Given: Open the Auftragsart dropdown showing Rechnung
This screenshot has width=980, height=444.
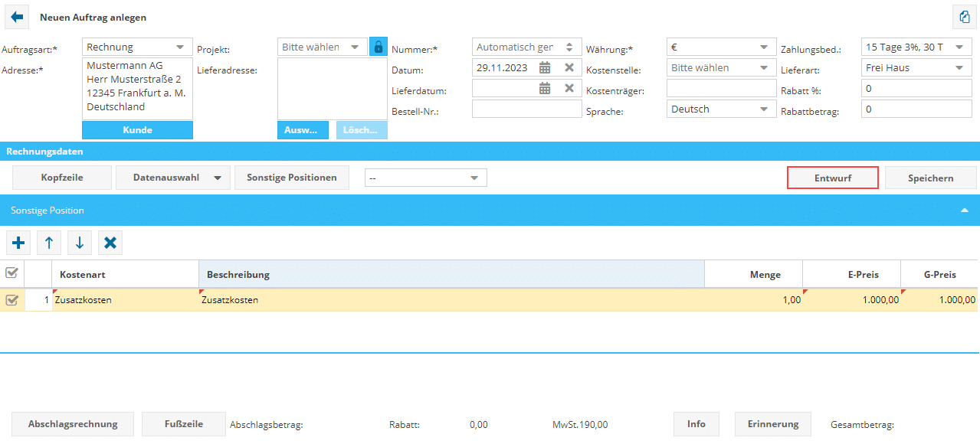Looking at the screenshot, I should 138,47.
